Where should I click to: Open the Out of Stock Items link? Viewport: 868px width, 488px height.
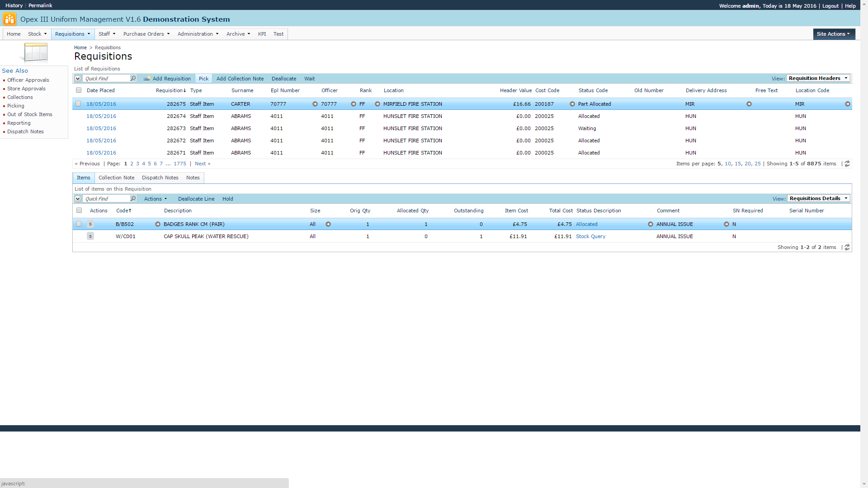[30, 114]
